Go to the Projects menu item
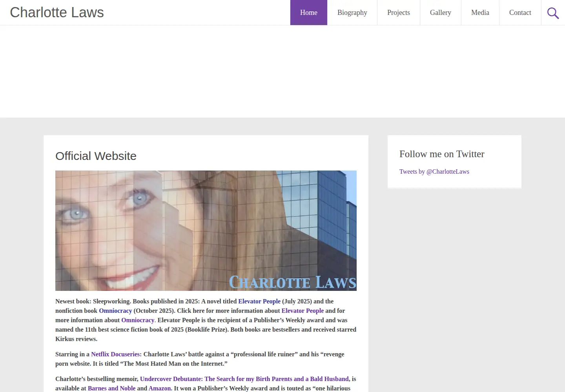 point(399,13)
